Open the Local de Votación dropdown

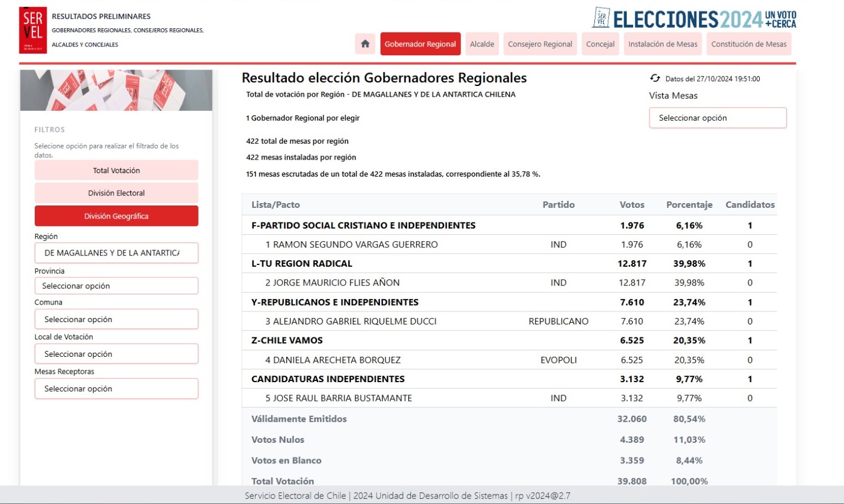click(117, 354)
